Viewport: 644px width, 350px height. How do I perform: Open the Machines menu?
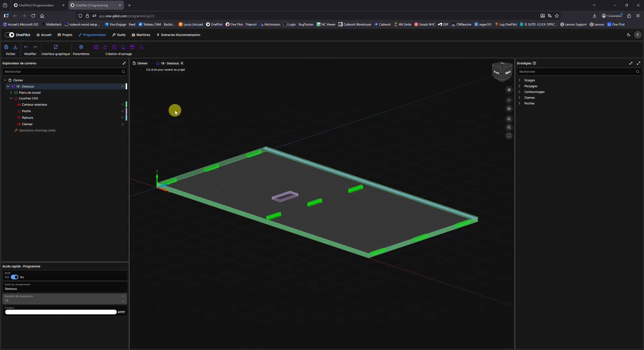(141, 35)
